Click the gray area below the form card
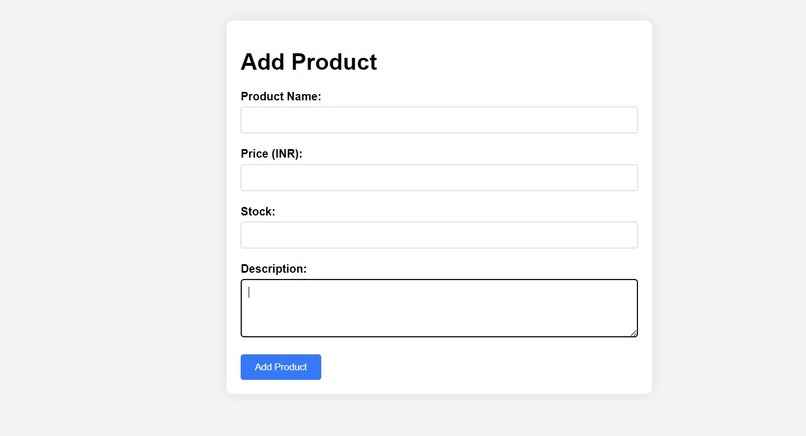 coord(438,416)
